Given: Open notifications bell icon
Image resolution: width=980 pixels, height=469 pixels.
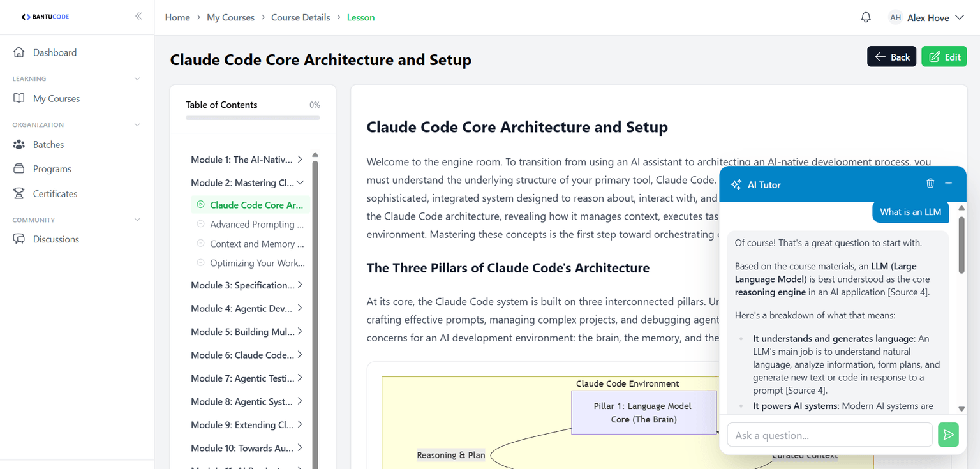Looking at the screenshot, I should [866, 17].
